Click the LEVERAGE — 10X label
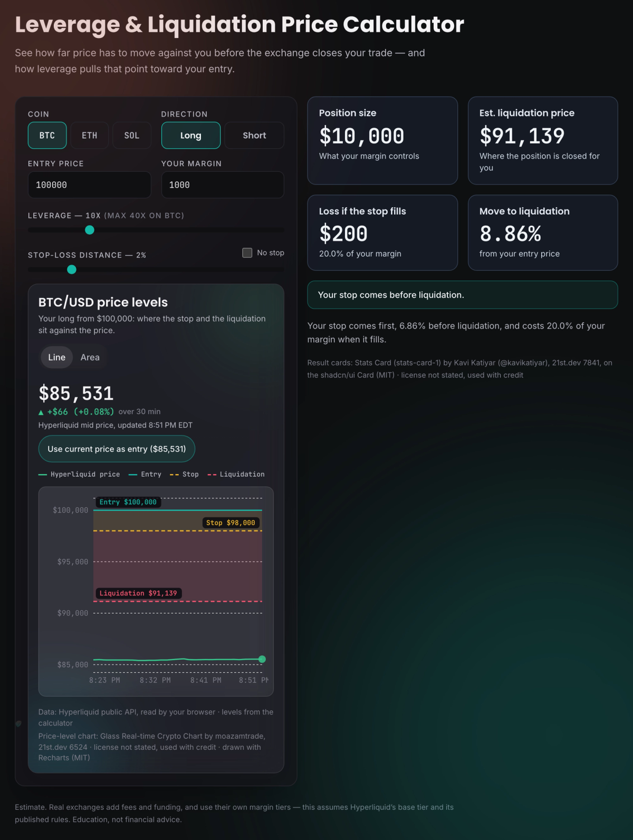 (106, 216)
